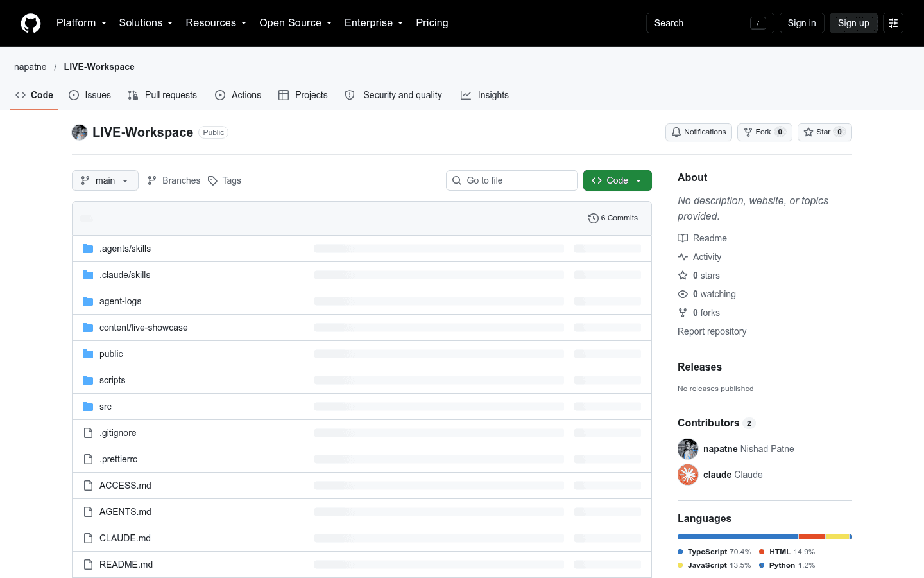Image resolution: width=924 pixels, height=578 pixels.
Task: Open claude Claude profile link
Action: (x=733, y=475)
